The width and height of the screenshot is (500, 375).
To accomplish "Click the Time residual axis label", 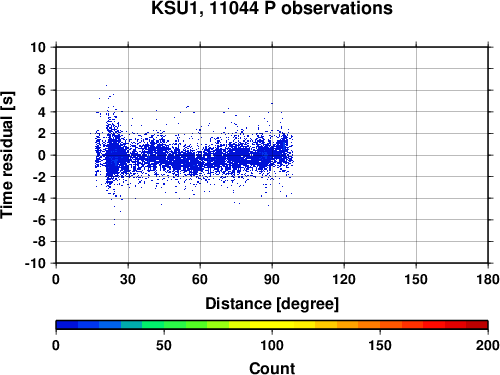I will [7, 155].
